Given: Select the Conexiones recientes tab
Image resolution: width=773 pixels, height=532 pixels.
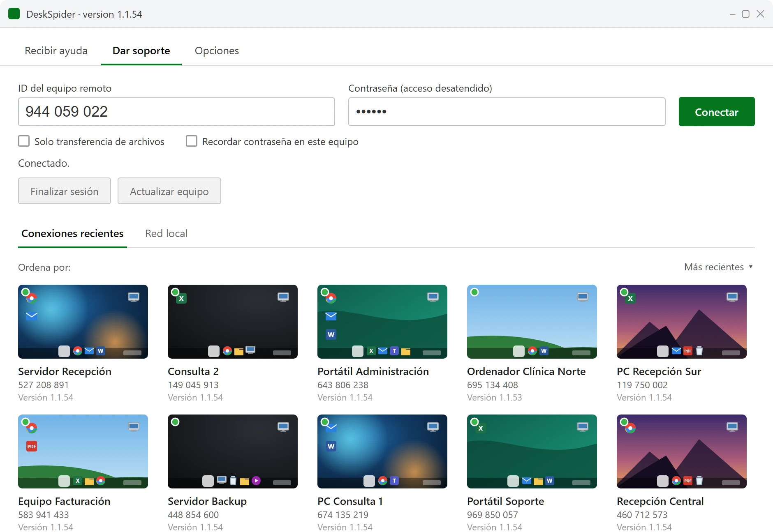Looking at the screenshot, I should coord(72,233).
